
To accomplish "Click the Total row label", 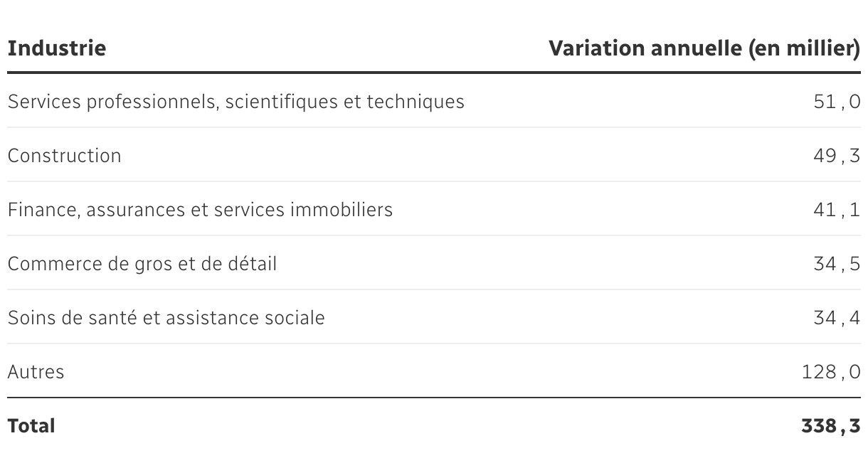I will tap(31, 426).
